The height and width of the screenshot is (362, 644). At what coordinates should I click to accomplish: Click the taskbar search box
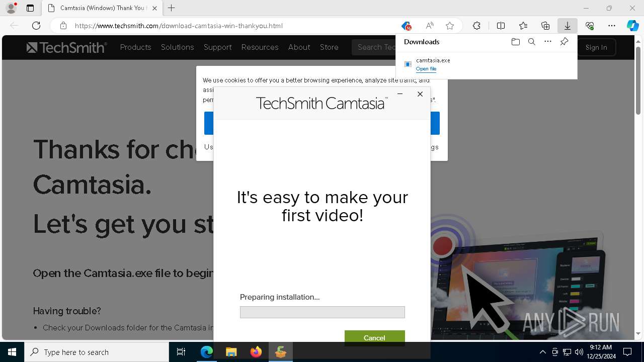pyautogui.click(x=97, y=352)
